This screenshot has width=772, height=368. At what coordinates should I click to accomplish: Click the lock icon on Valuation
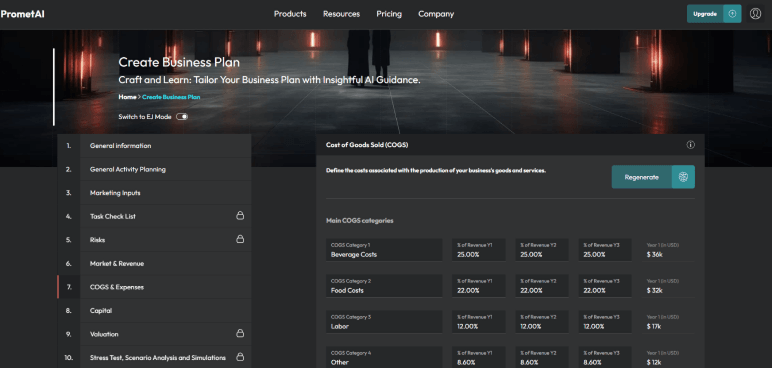click(x=240, y=334)
